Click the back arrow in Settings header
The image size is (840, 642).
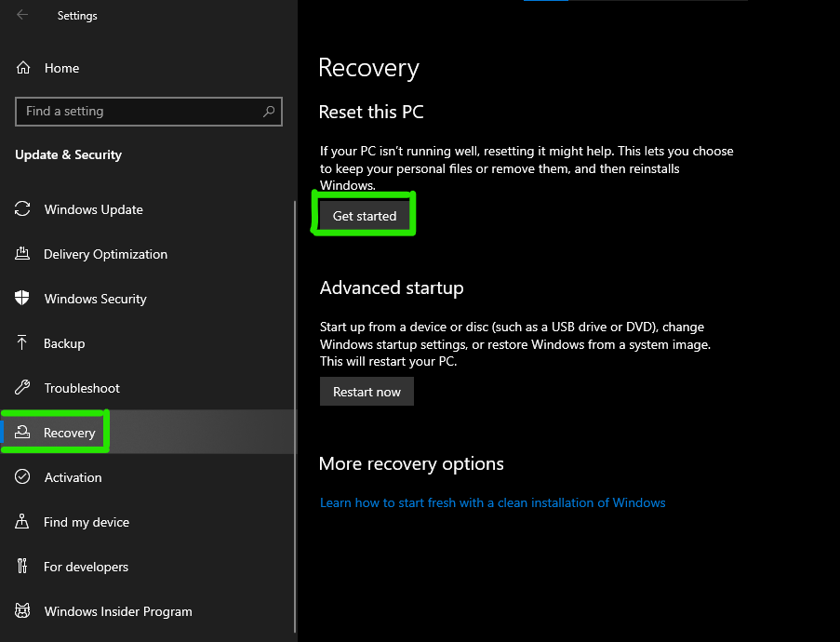tap(22, 15)
